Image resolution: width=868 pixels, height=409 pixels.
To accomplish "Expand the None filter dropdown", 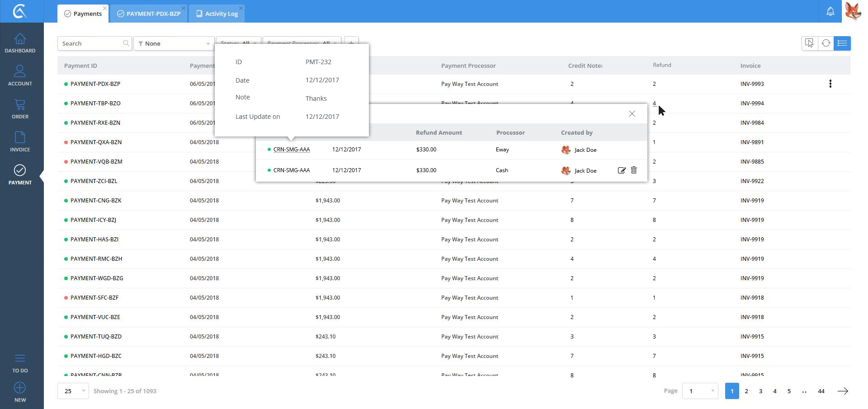I will pyautogui.click(x=174, y=43).
